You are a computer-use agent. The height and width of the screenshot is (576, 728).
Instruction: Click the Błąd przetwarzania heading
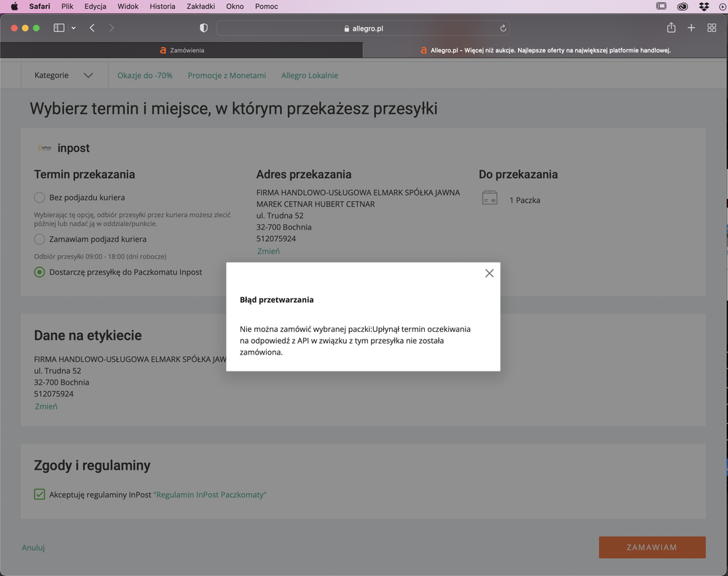coord(277,299)
